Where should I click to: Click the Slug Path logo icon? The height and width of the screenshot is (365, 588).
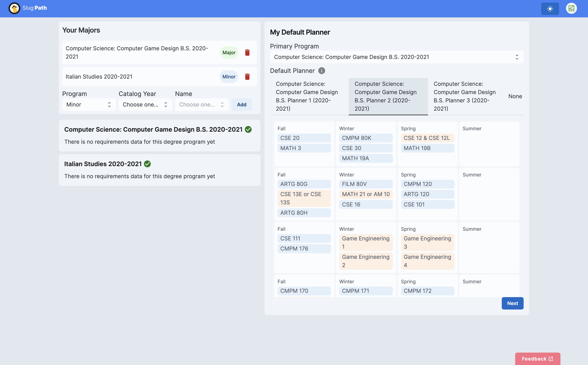14,8
